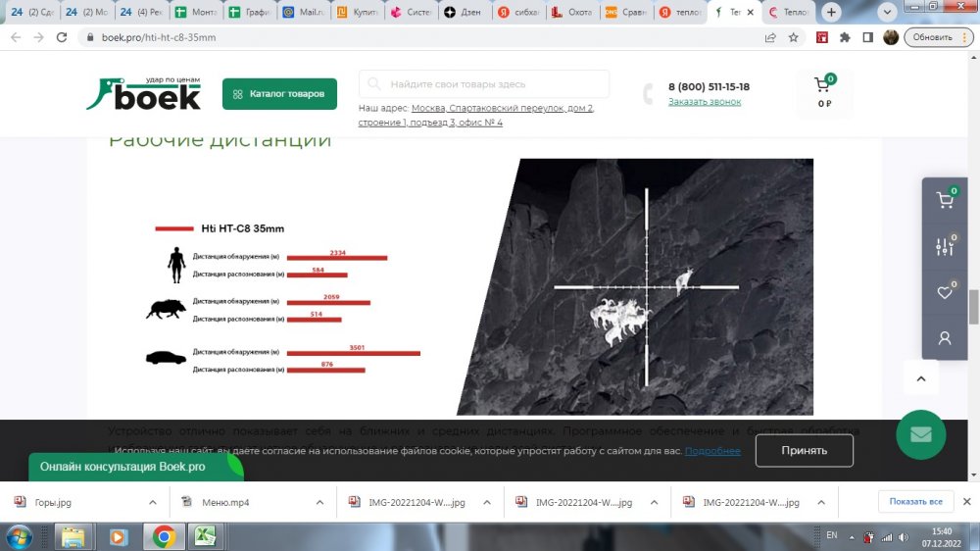The image size is (980, 551).
Task: Click the scroll-to-top arrow button
Action: click(920, 377)
